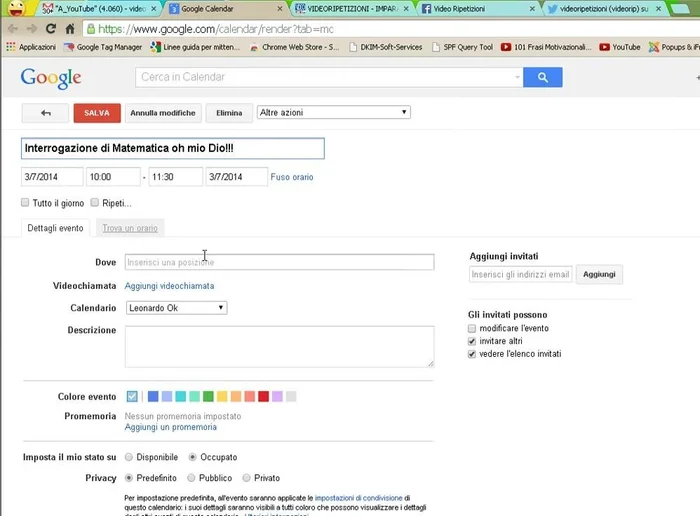Close the Google Calendar tab
The image size is (700, 516).
point(279,8)
